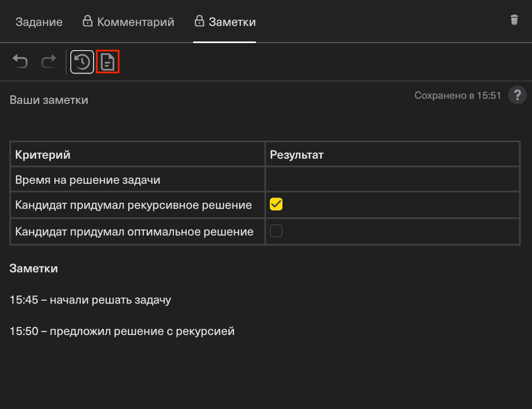Click the bold Заметки heading in the notes

tap(34, 268)
